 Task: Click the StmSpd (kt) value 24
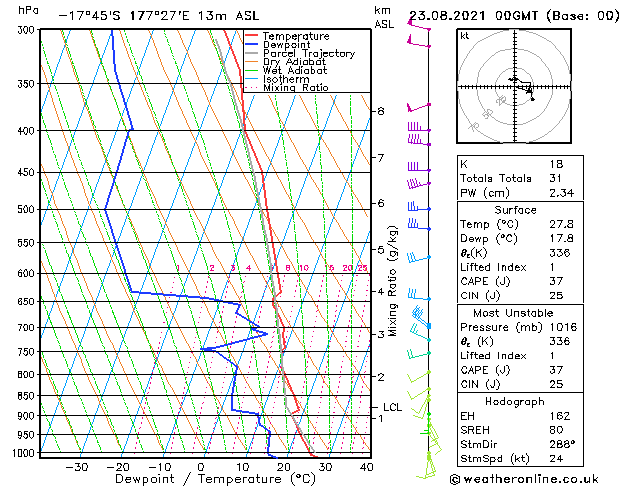point(556,458)
